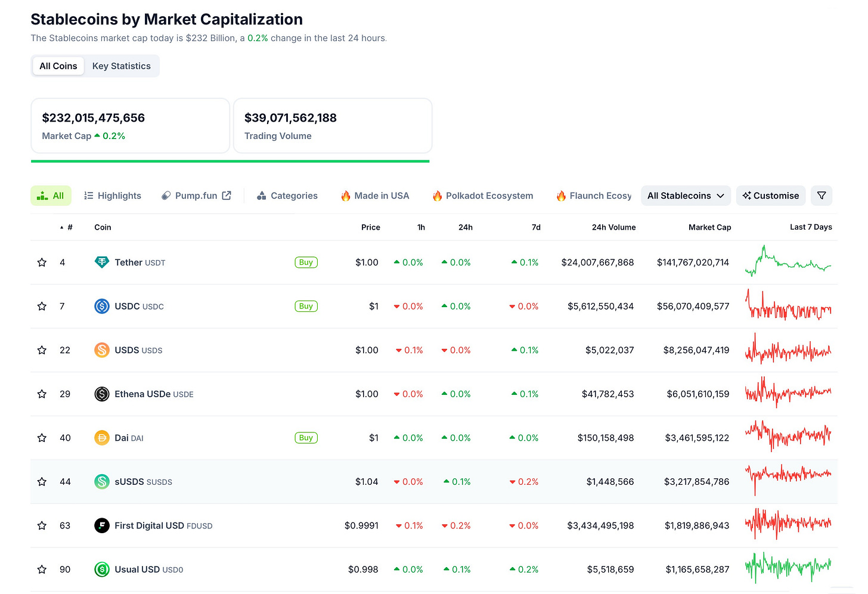868x594 pixels.
Task: Open the Pump.fun link
Action: click(x=196, y=196)
